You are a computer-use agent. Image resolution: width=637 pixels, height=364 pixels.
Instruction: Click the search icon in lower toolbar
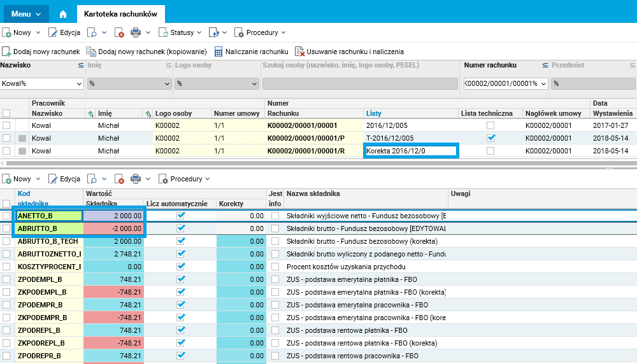pyautogui.click(x=92, y=179)
